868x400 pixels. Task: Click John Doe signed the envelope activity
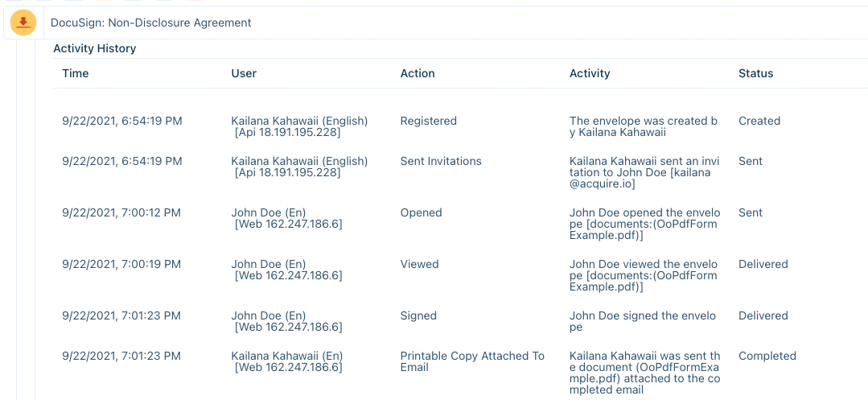click(643, 322)
